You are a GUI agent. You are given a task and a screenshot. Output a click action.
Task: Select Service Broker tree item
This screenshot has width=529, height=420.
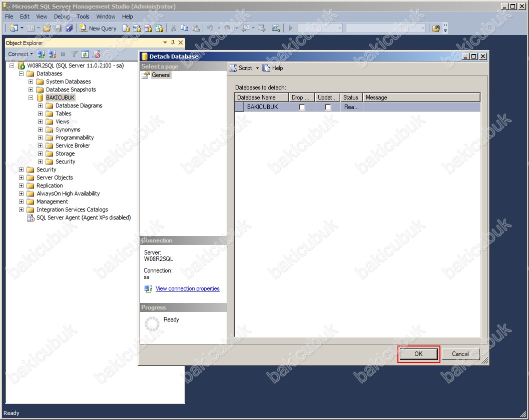click(73, 145)
